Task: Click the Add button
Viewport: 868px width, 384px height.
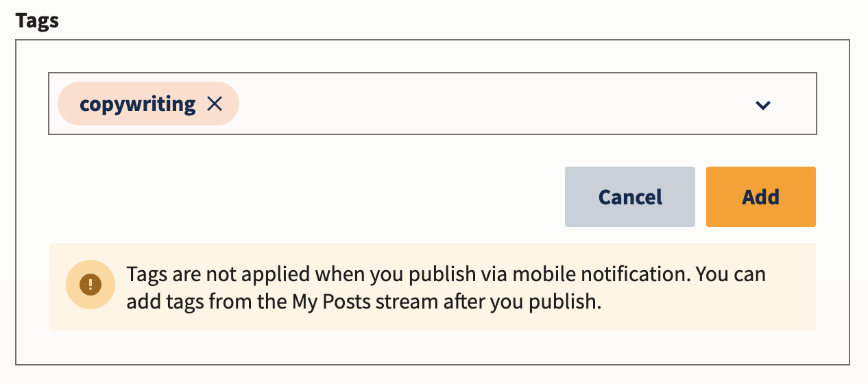Action: [x=761, y=197]
